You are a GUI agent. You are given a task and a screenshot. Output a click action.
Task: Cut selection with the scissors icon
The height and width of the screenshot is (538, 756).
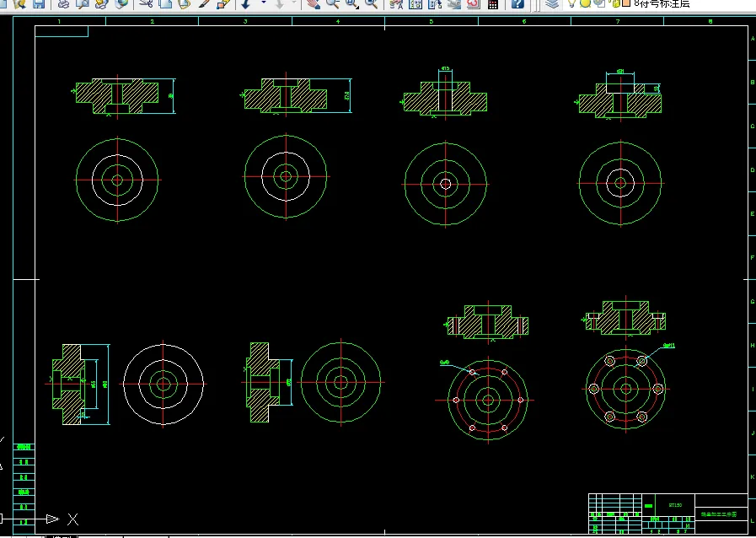pyautogui.click(x=146, y=4)
